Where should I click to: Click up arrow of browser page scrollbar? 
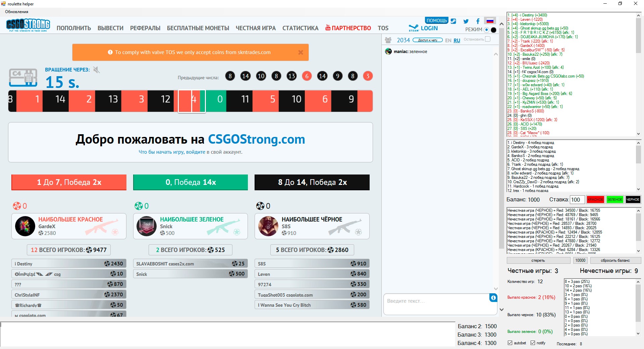pos(501,24)
